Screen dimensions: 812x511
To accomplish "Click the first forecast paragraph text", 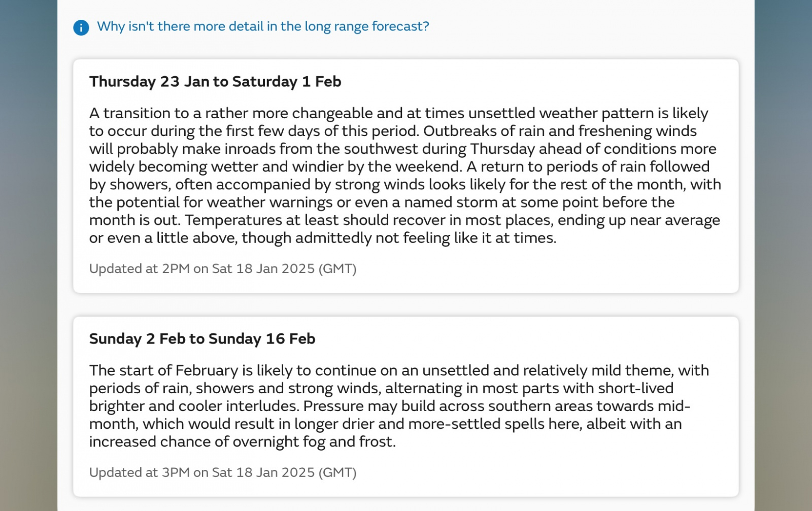I will [405, 176].
